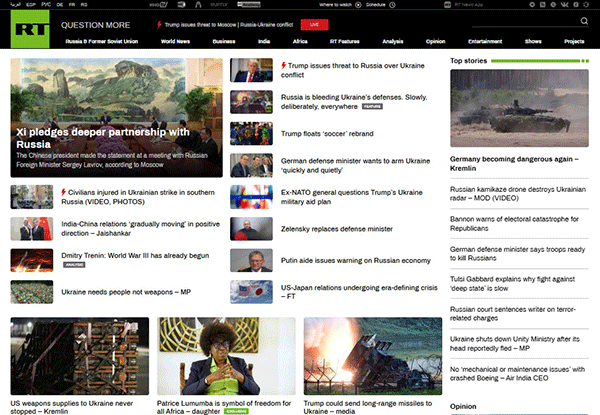Screen dimensions: 600x415
Task: Click the RT News App icon
Action: click(x=447, y=5)
